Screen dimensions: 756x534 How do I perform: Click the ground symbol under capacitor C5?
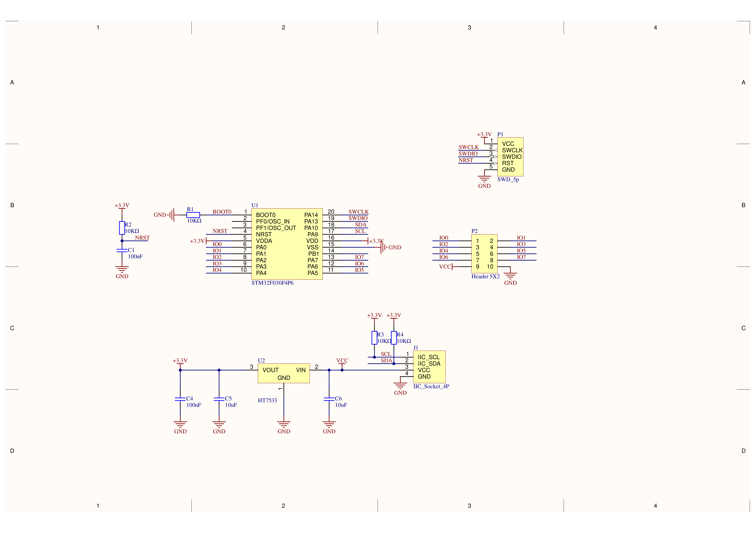(x=219, y=424)
